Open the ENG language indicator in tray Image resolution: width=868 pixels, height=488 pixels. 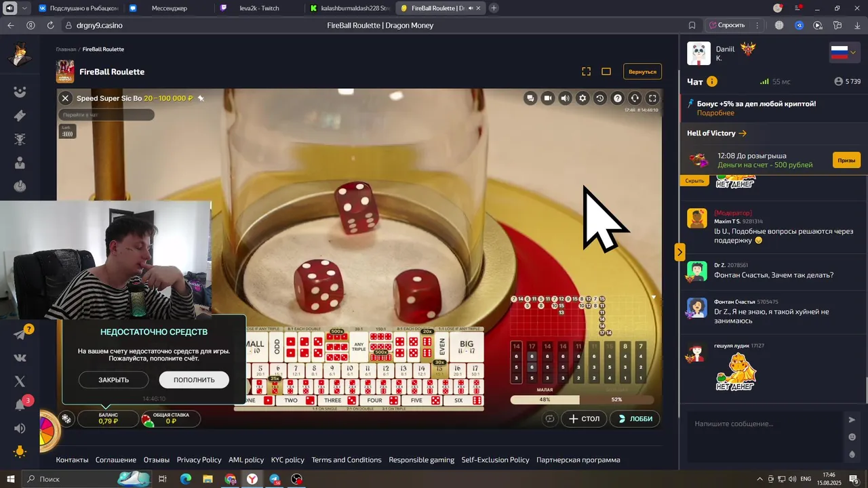(x=806, y=479)
